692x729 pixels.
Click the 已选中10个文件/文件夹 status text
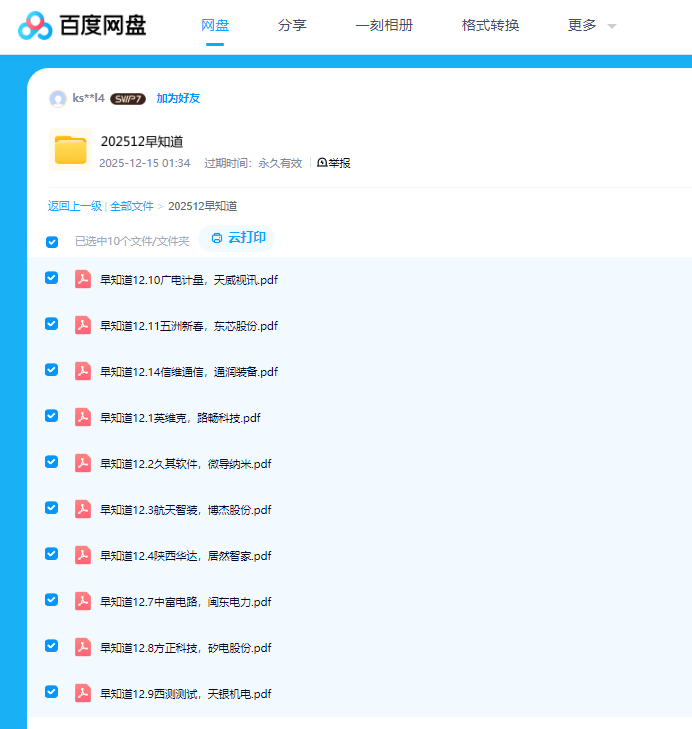coord(133,241)
